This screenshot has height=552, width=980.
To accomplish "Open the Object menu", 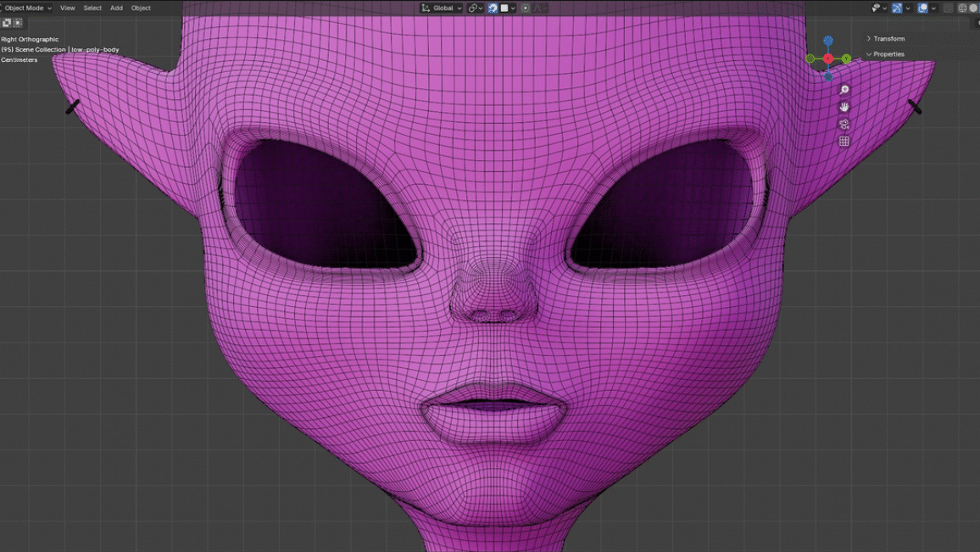I will coord(141,8).
